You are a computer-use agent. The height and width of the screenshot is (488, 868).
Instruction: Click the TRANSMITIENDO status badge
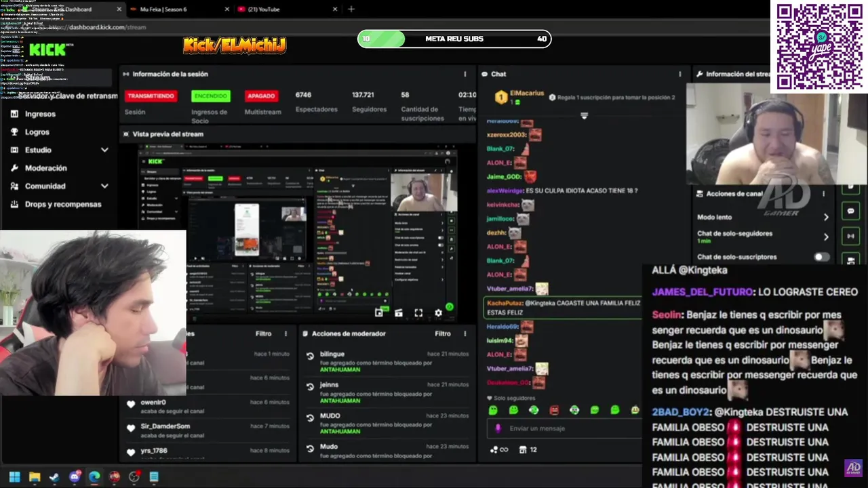(x=151, y=96)
